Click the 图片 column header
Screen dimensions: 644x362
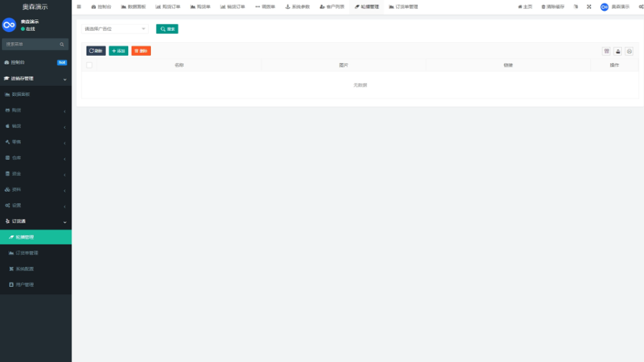click(343, 65)
